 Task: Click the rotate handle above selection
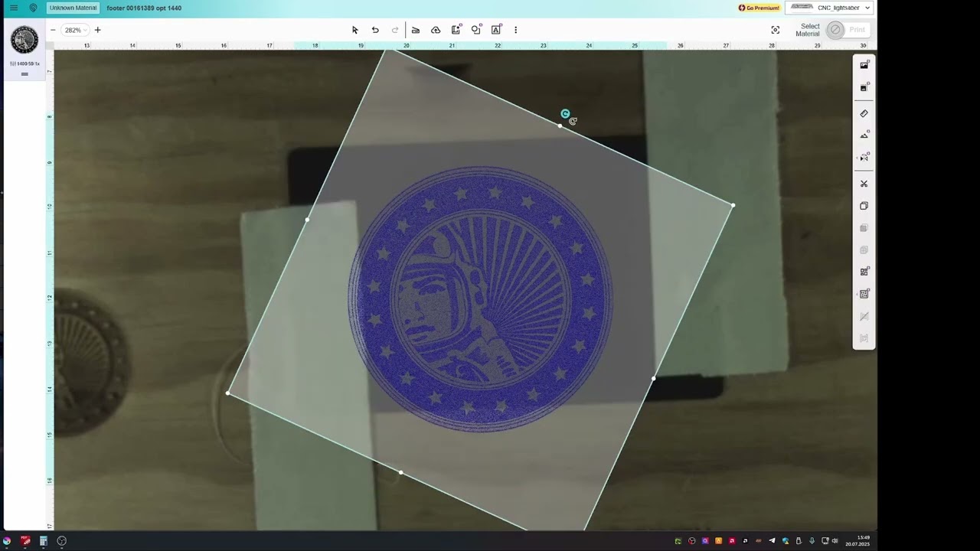565,114
